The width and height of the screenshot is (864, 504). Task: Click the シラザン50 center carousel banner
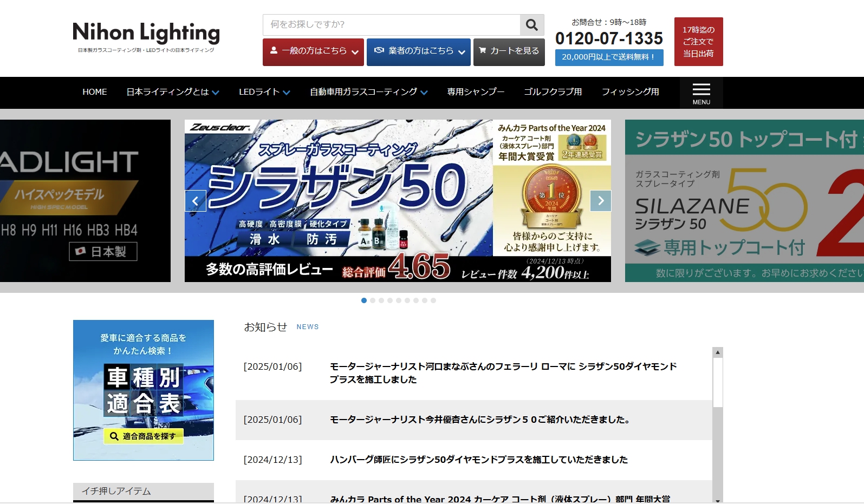(x=398, y=201)
